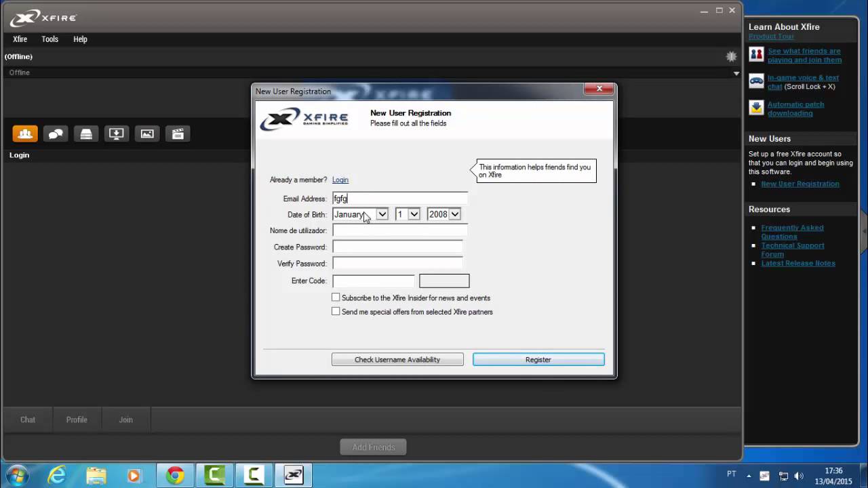Viewport: 868px width, 488px height.
Task: Click the Enter Code input field
Action: click(373, 281)
